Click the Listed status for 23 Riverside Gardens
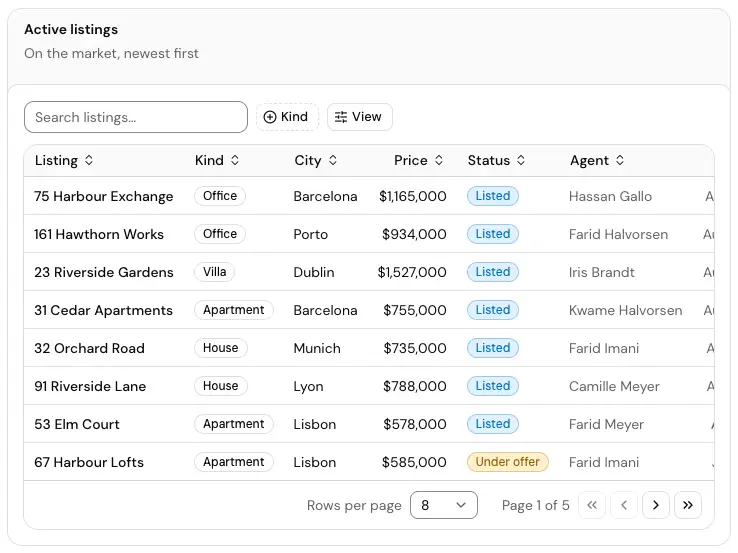The image size is (738, 553). tap(493, 272)
